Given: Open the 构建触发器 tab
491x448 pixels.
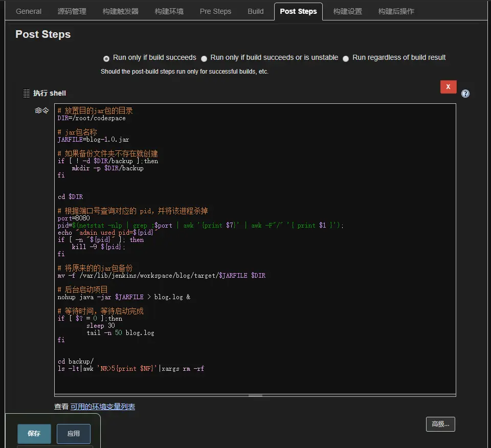Looking at the screenshot, I should click(x=121, y=11).
